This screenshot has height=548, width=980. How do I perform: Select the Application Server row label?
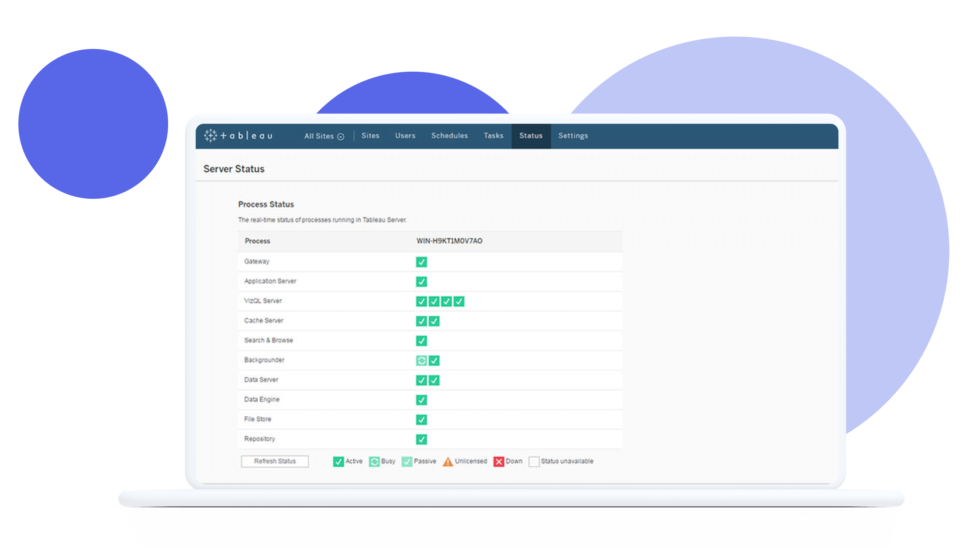pos(270,281)
